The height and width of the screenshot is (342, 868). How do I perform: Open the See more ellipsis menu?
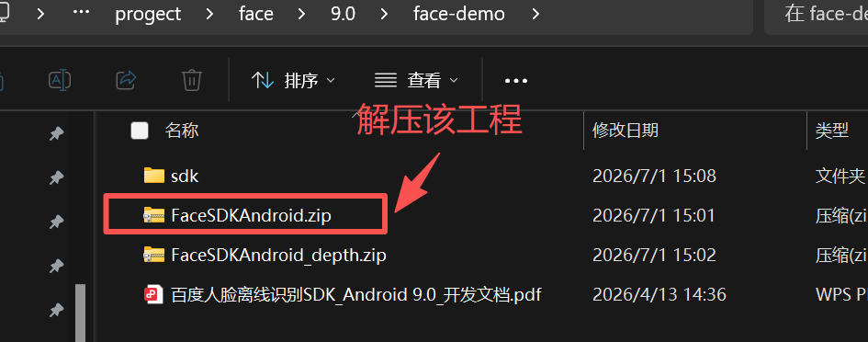pyautogui.click(x=516, y=81)
